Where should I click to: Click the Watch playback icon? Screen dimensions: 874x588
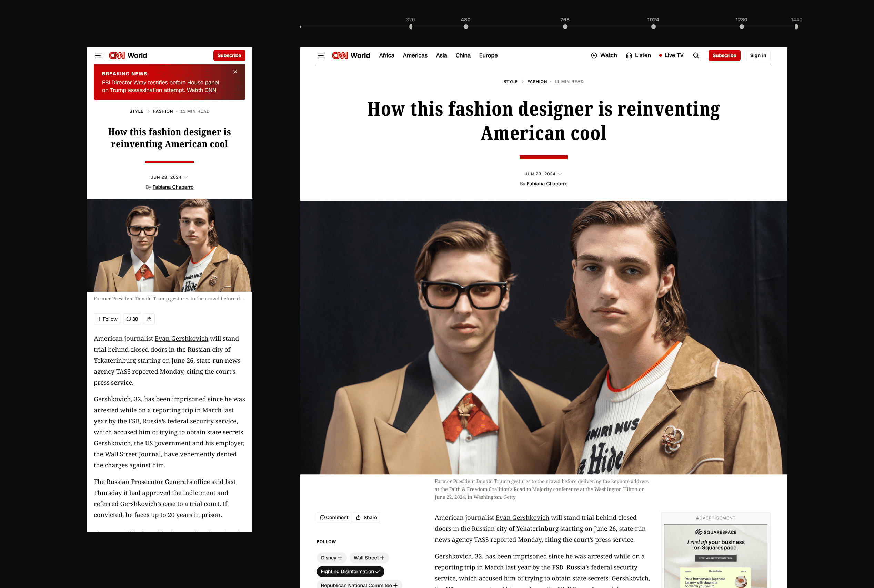(x=594, y=55)
